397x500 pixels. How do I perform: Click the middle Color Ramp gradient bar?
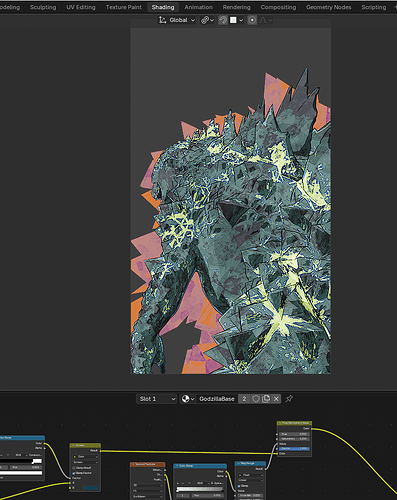click(200, 489)
